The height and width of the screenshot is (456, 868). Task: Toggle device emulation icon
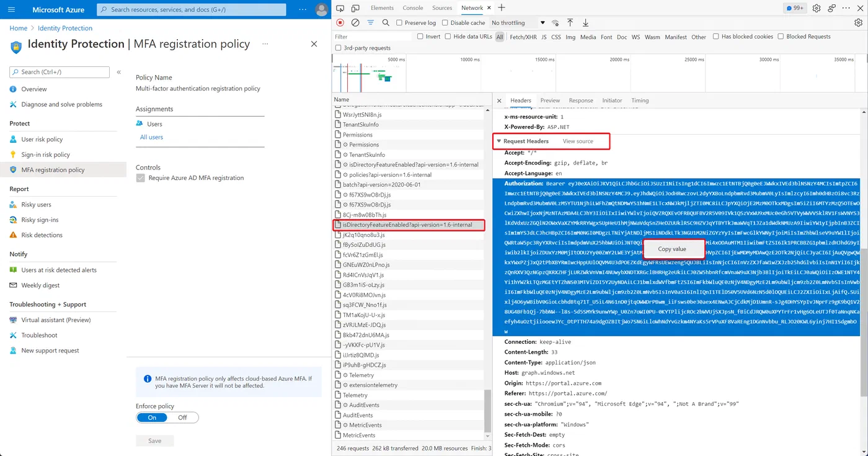click(355, 8)
